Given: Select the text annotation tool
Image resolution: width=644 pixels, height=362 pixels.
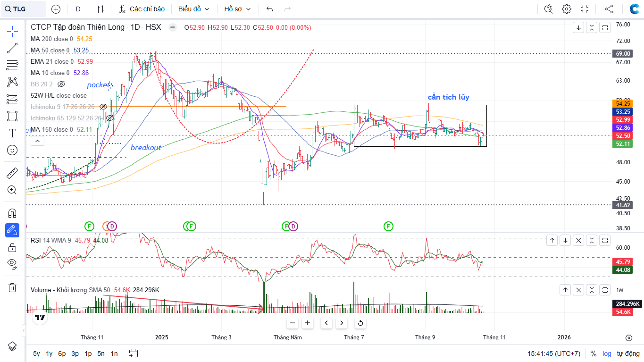Looking at the screenshot, I should (x=12, y=133).
